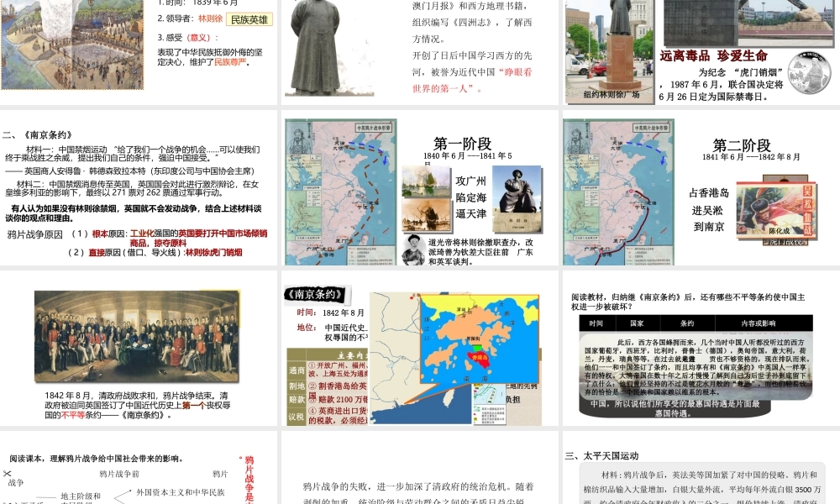The image size is (840, 504).
Task: Select the 攻广州 text line
Action: point(471,181)
